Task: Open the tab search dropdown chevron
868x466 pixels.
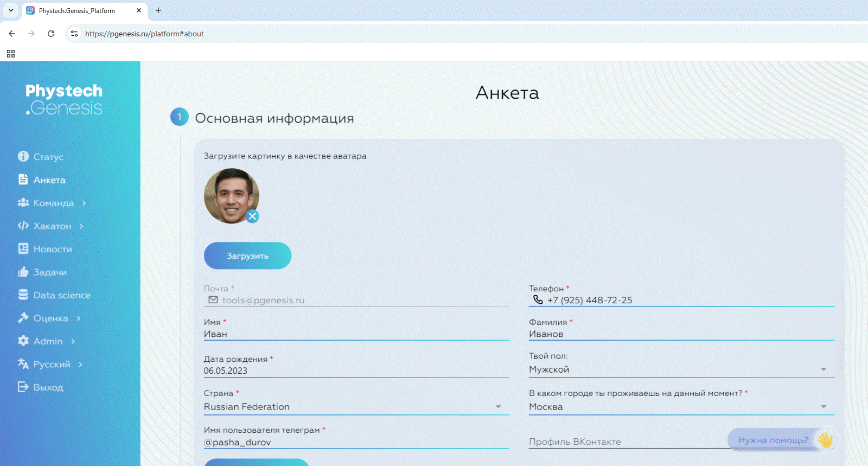Action: [11, 10]
